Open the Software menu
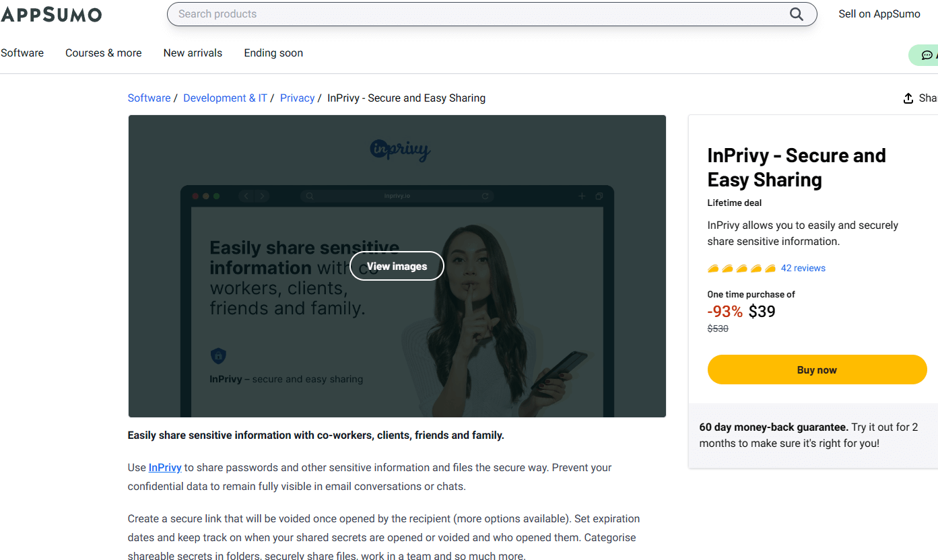 (x=22, y=53)
